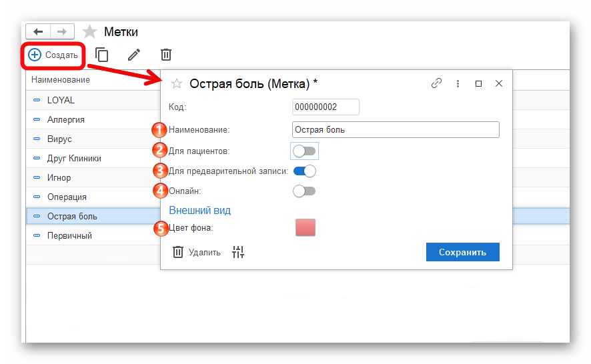Click the blue dash icon beside Вирус
591x364 pixels.
pyautogui.click(x=37, y=139)
